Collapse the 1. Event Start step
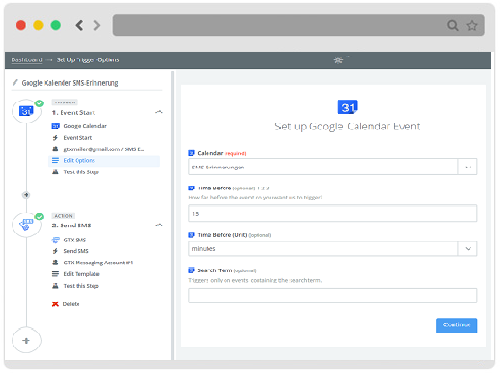This screenshot has height=373, width=500. [x=159, y=112]
